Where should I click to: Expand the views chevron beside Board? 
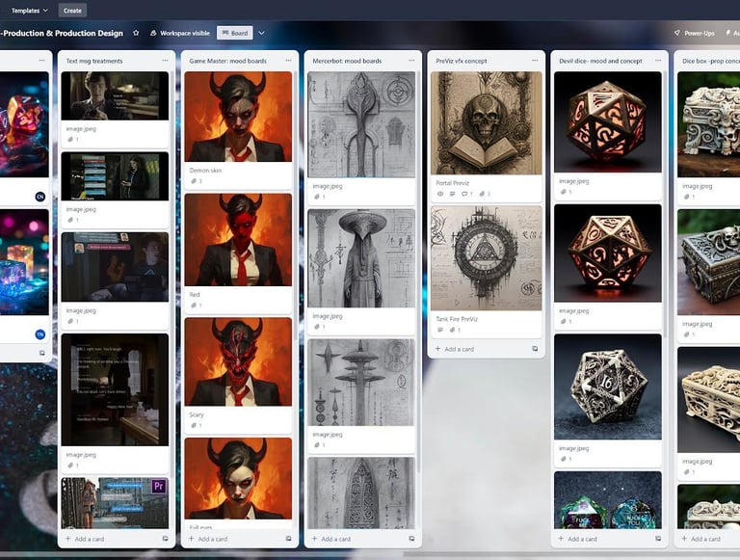pyautogui.click(x=261, y=33)
